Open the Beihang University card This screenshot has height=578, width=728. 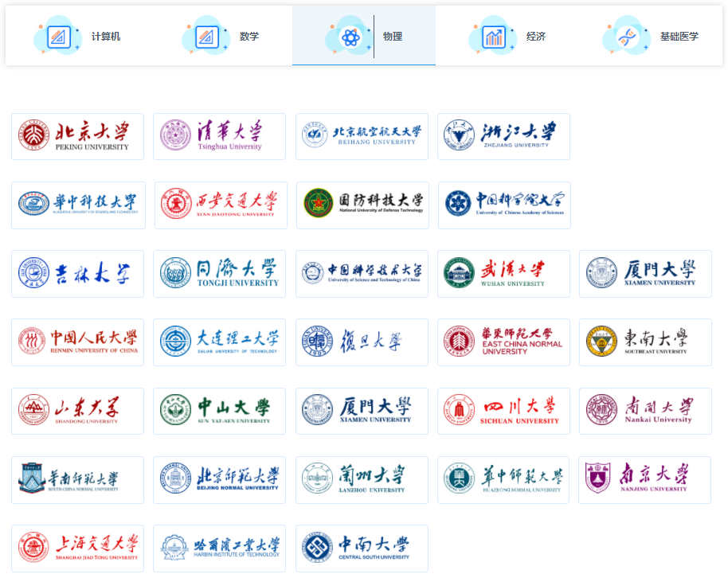(362, 136)
